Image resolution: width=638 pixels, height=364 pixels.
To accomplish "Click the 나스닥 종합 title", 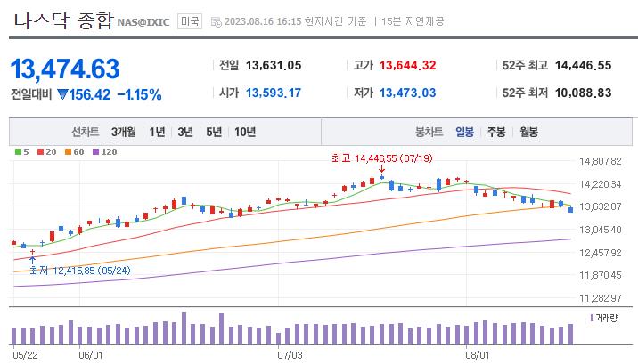I will click(x=63, y=20).
